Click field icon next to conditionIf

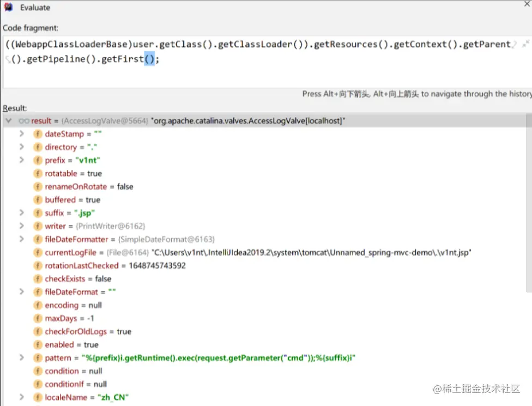click(x=37, y=384)
